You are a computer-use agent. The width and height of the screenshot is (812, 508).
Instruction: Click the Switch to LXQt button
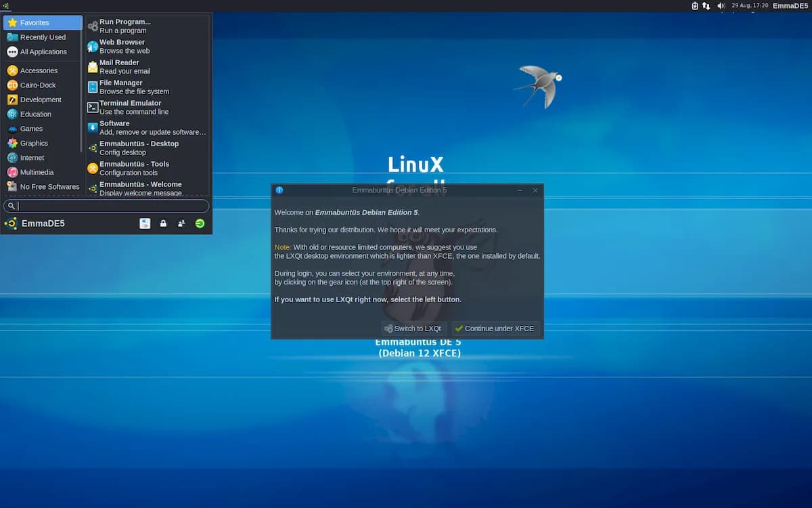point(413,329)
